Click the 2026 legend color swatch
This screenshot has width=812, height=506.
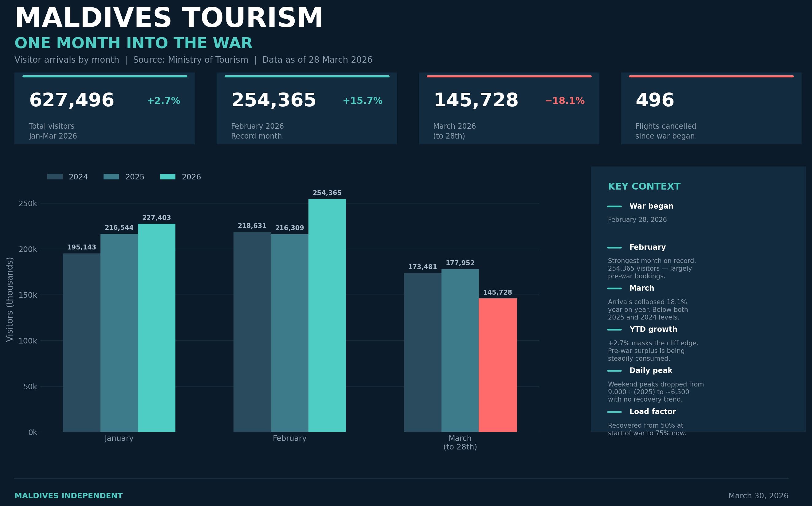[x=168, y=177]
